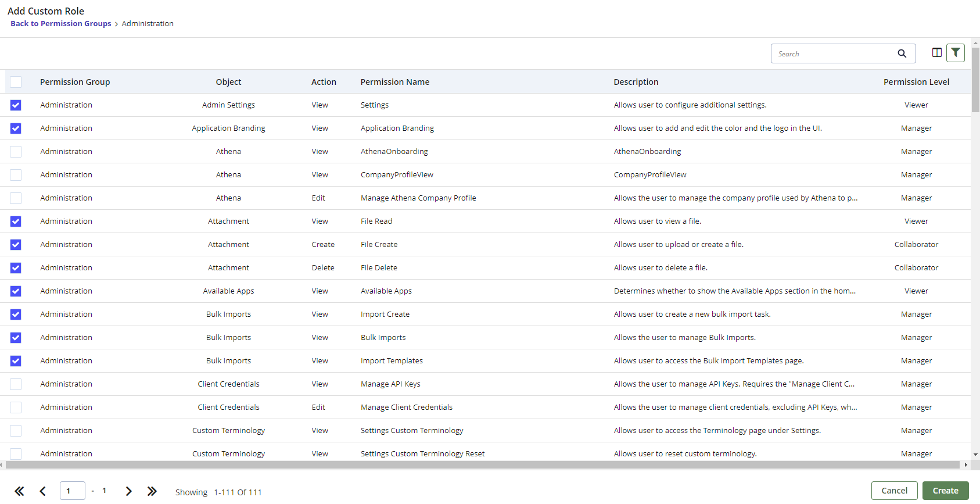The image size is (980, 504).
Task: Click the search magnifier icon
Action: [902, 53]
